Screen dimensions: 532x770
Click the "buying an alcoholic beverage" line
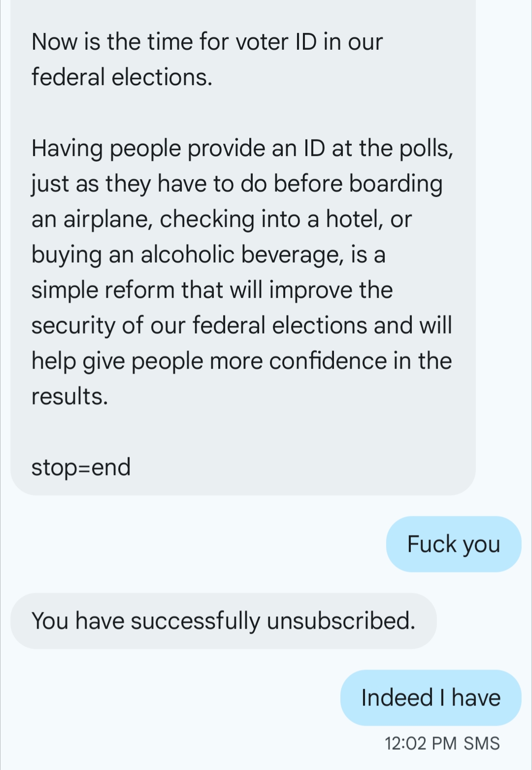point(208,255)
